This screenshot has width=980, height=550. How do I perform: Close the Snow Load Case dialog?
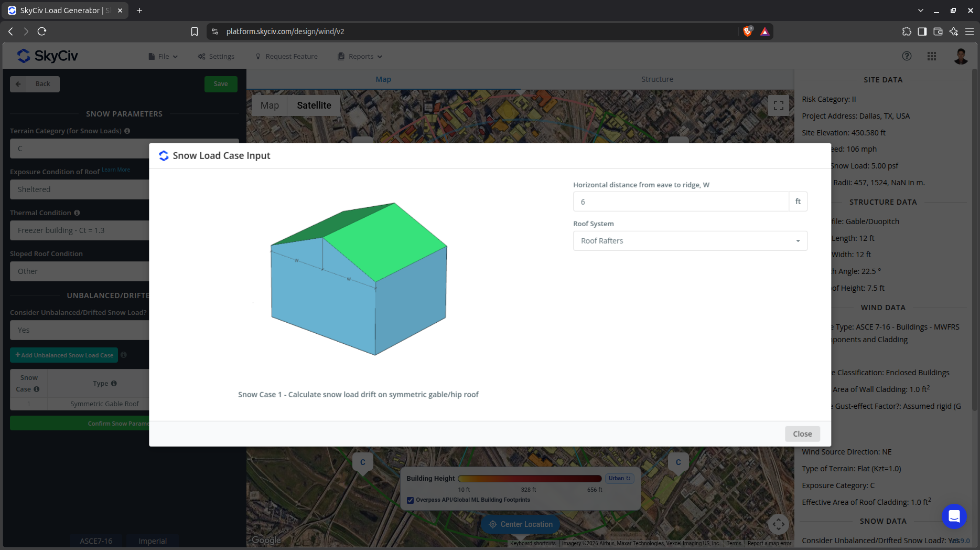click(802, 434)
